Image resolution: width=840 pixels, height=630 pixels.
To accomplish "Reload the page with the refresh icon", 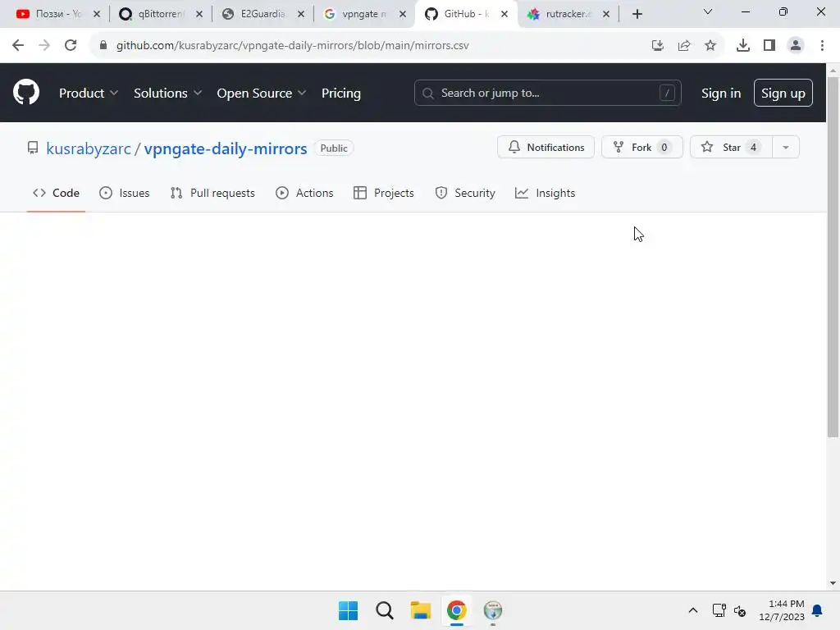I will (x=71, y=45).
